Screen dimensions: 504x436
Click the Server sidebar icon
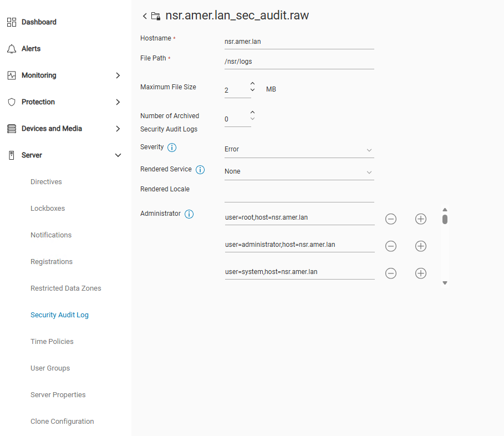[12, 155]
